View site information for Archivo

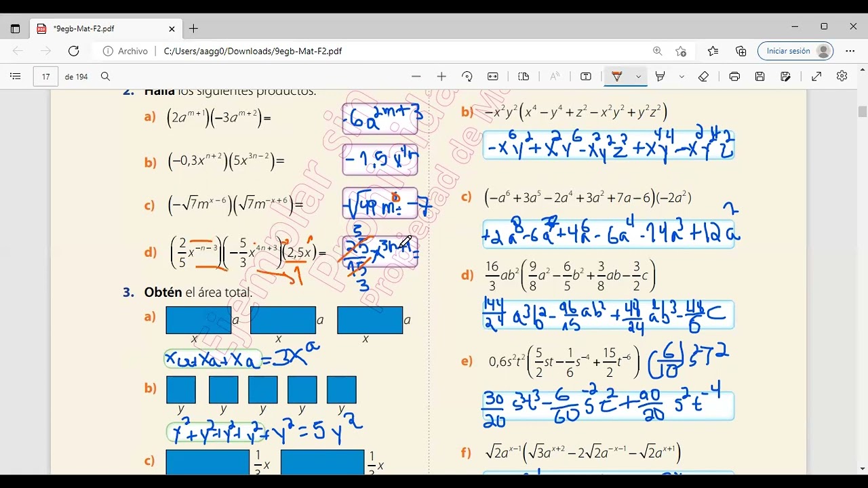tap(125, 51)
